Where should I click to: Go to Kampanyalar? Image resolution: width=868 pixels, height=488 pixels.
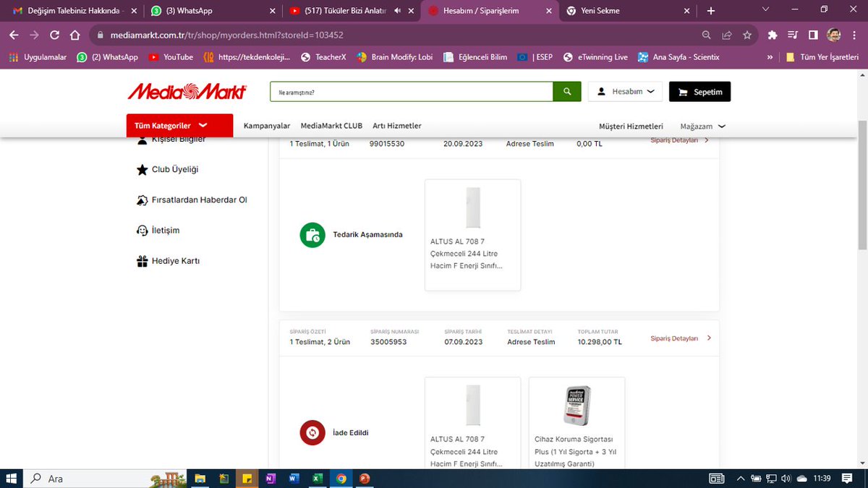267,126
